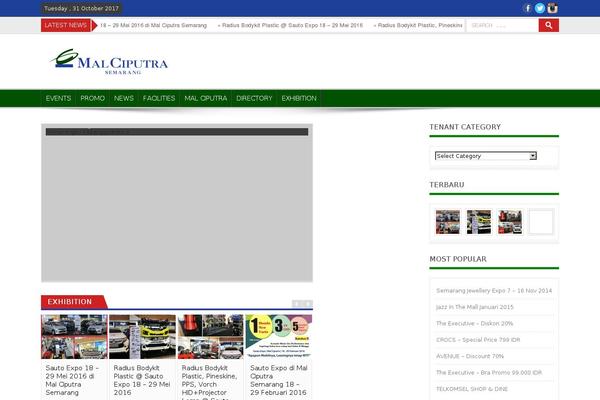
Task: Open 'Semarang Jewellery Expo 7 – 16 Nov 2014'
Action: (494, 291)
